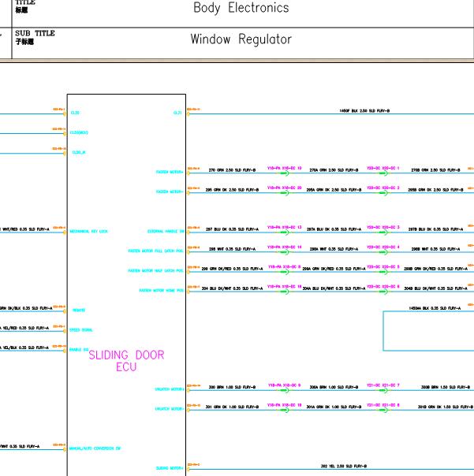Click the pin terminal marker next to CL31

[x=188, y=113]
